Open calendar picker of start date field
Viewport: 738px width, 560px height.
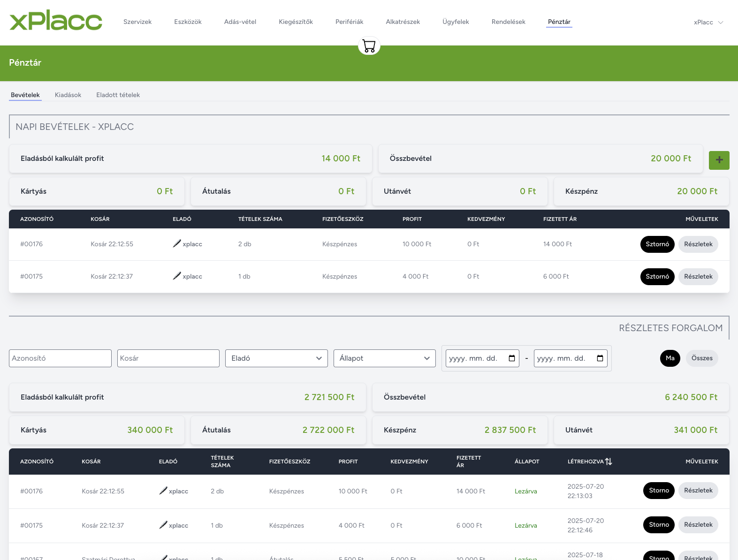(x=512, y=358)
